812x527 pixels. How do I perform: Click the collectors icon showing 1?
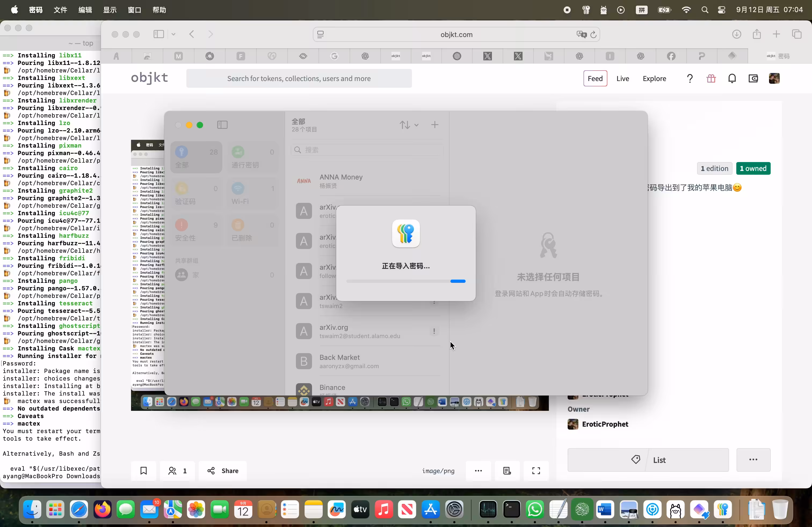click(177, 471)
